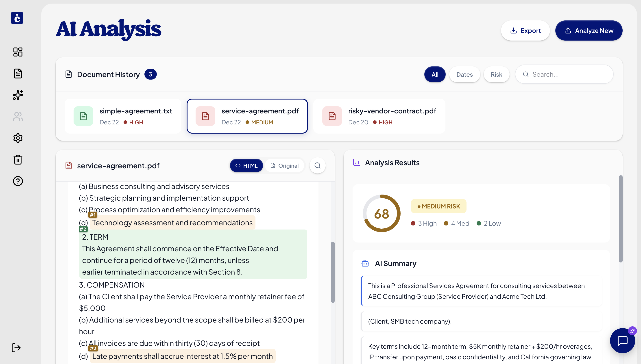Click the document viewer search icon

coord(317,165)
